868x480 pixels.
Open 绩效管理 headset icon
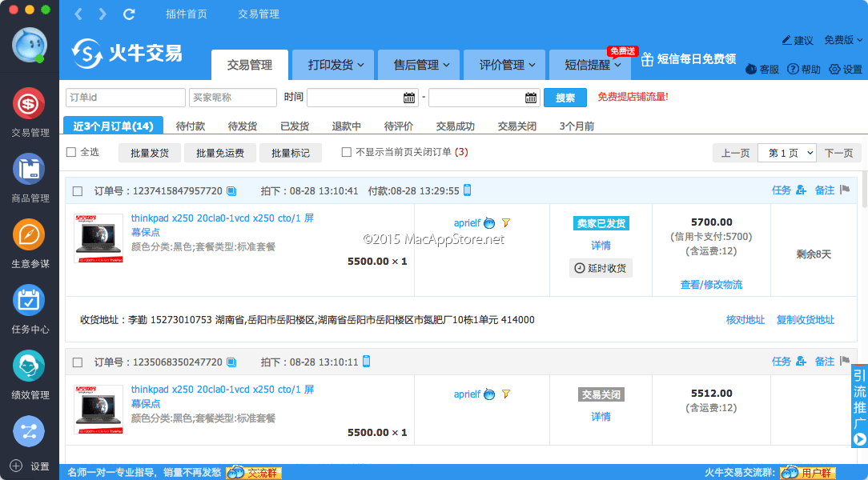(29, 366)
